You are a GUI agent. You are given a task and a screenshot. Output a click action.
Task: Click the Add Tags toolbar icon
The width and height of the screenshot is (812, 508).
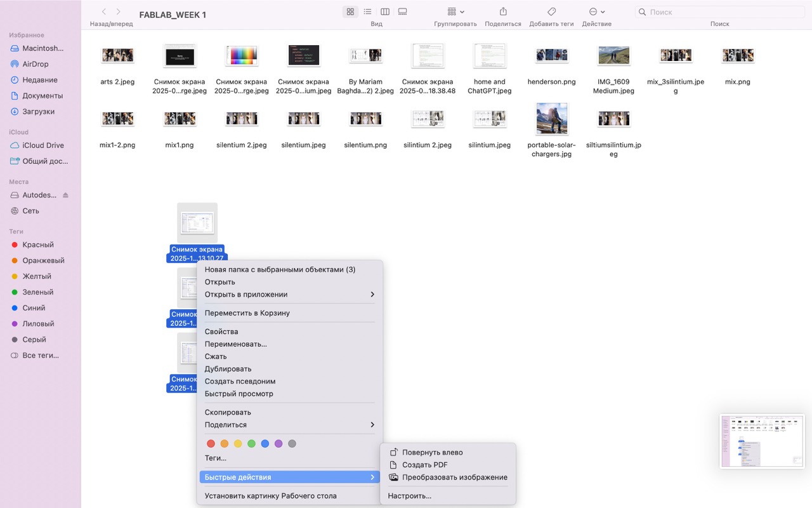(551, 12)
